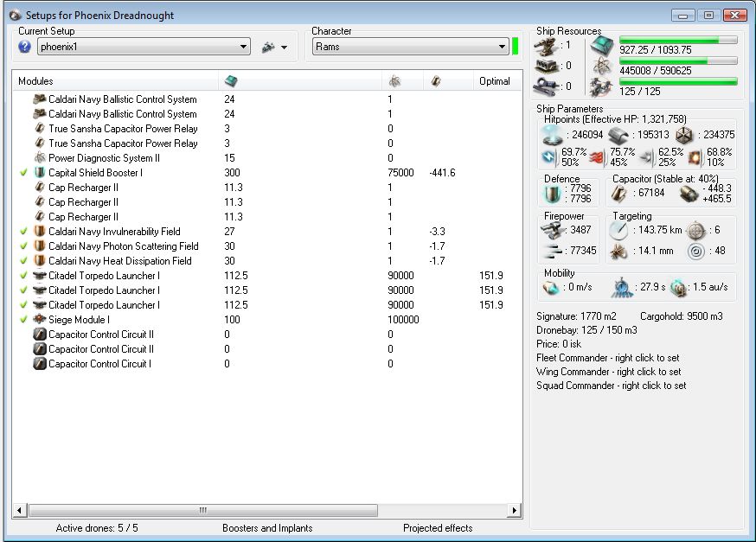Click the EM resistance icon
This screenshot has height=542, width=756.
(549, 157)
